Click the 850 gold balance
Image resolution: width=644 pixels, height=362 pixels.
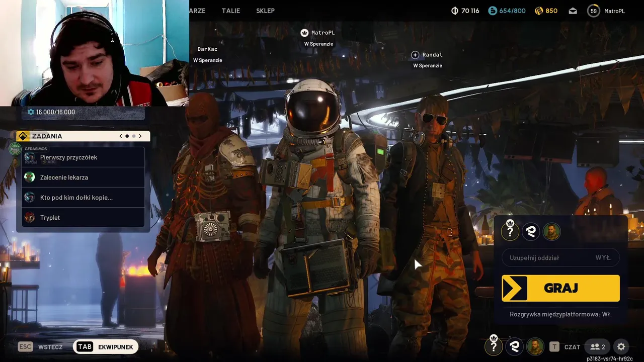551,11
